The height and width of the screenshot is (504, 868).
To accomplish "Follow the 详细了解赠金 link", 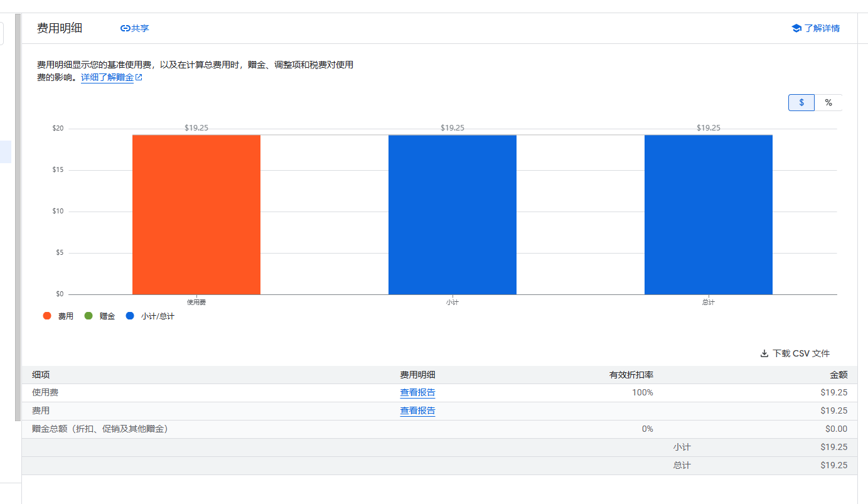I will pos(107,78).
